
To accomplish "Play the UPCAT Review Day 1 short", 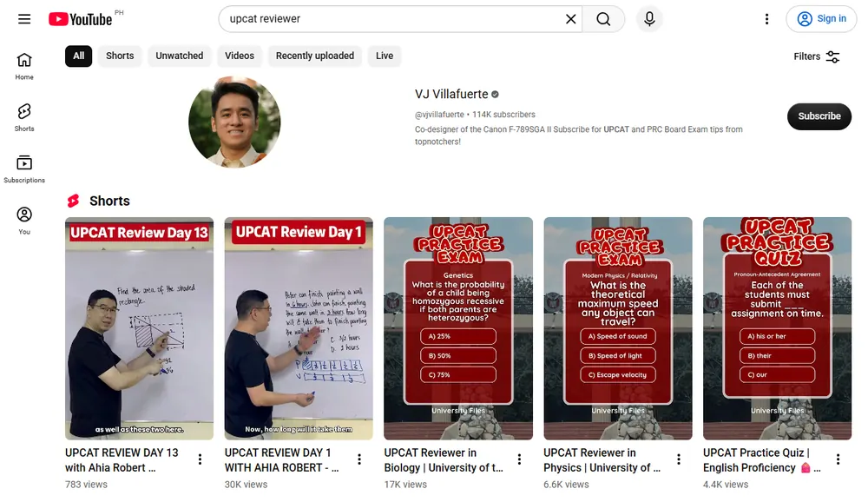I will pyautogui.click(x=299, y=328).
